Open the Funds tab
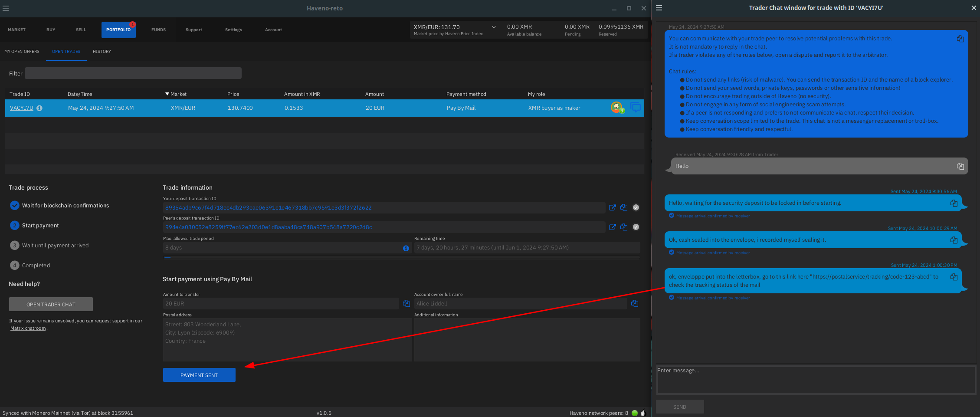The image size is (980, 417). click(x=158, y=30)
